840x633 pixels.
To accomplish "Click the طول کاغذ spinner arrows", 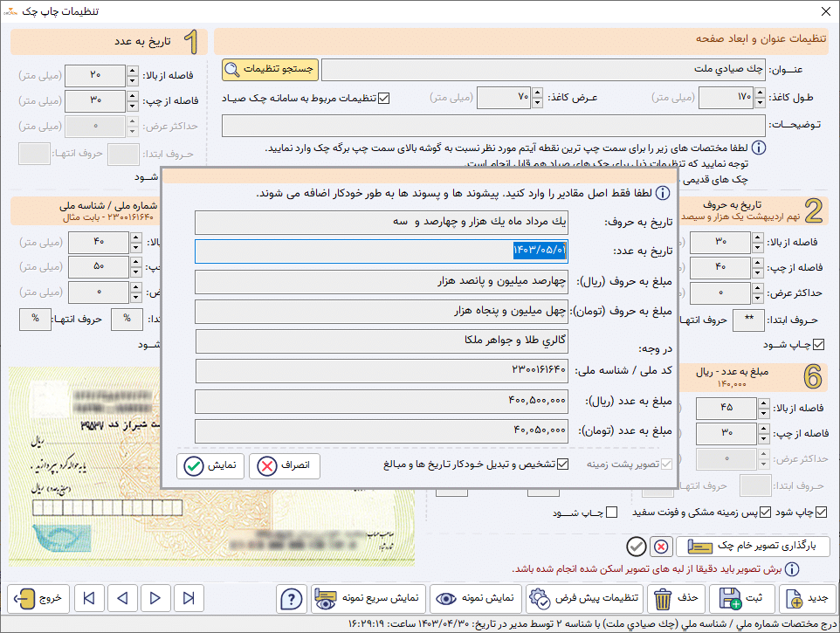I will click(760, 98).
